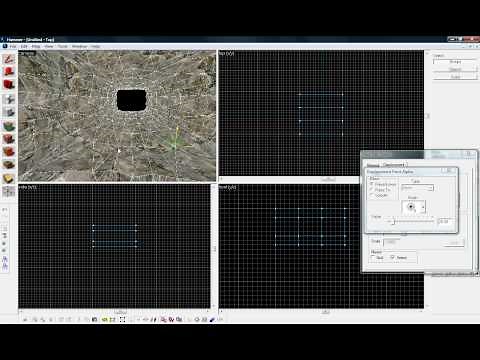The image size is (480, 360).
Task: Choose the Apply Decals tool icon
Action: pyautogui.click(x=9, y=152)
